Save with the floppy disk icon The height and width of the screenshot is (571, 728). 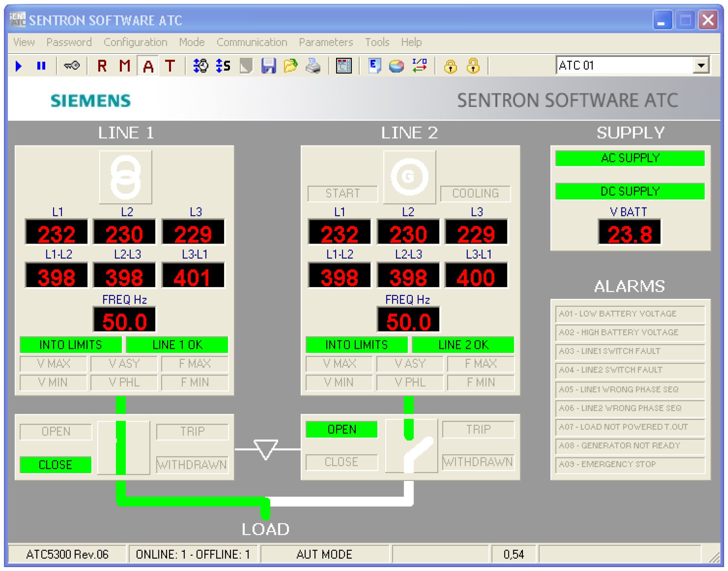coord(268,66)
